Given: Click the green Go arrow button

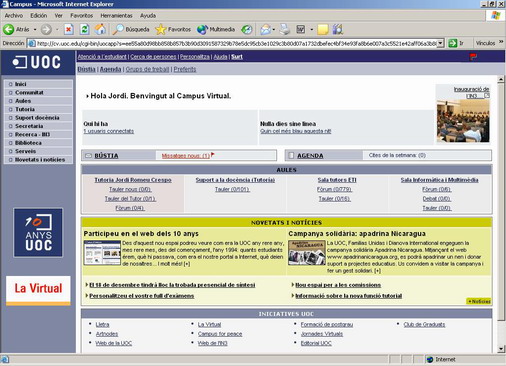Looking at the screenshot, I should coord(453,43).
